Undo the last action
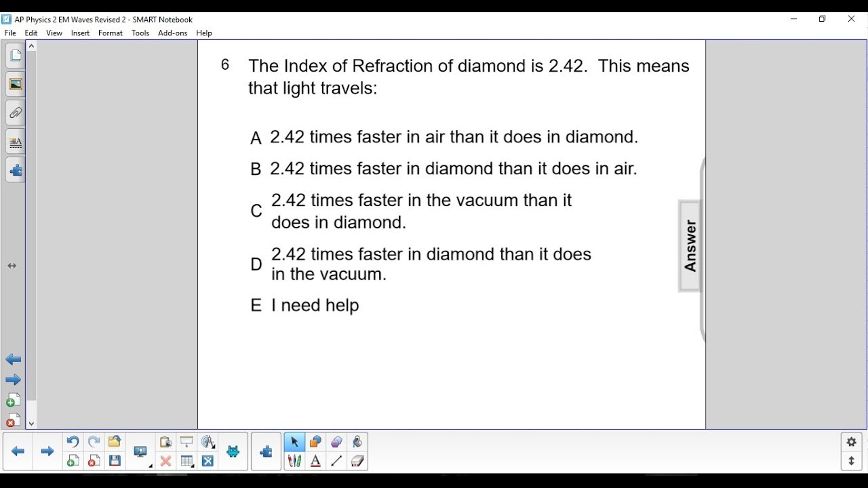This screenshot has width=868, height=488. pos(73,442)
